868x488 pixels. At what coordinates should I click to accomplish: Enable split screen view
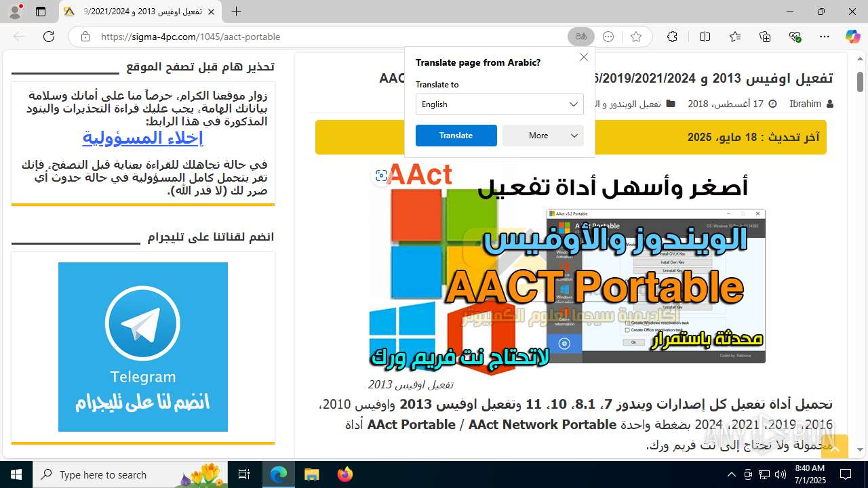tap(705, 37)
